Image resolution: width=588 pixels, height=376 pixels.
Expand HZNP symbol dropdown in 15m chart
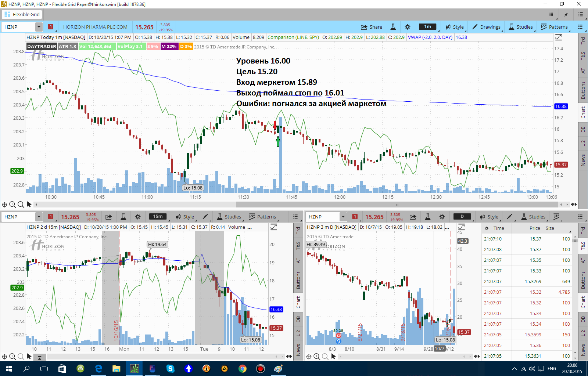click(x=39, y=217)
